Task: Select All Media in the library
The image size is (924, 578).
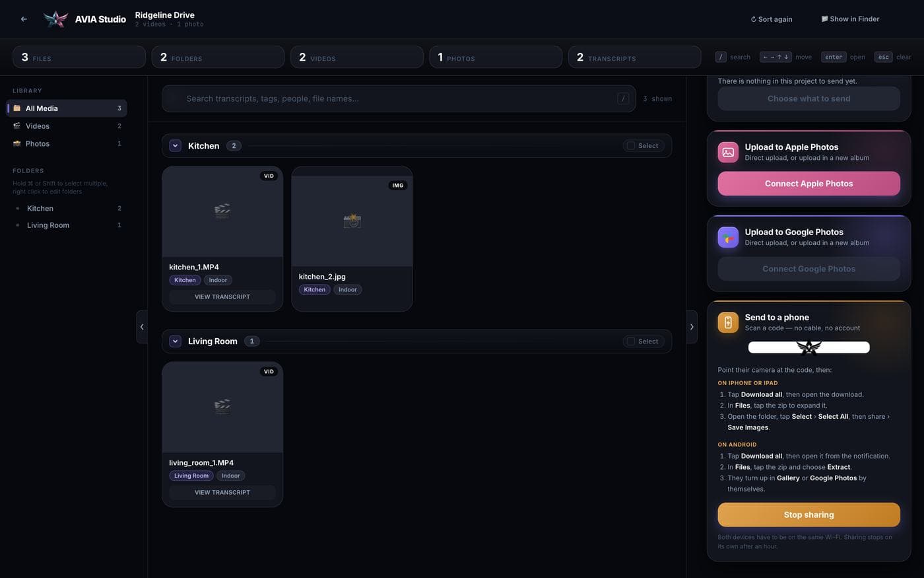Action: 67,108
